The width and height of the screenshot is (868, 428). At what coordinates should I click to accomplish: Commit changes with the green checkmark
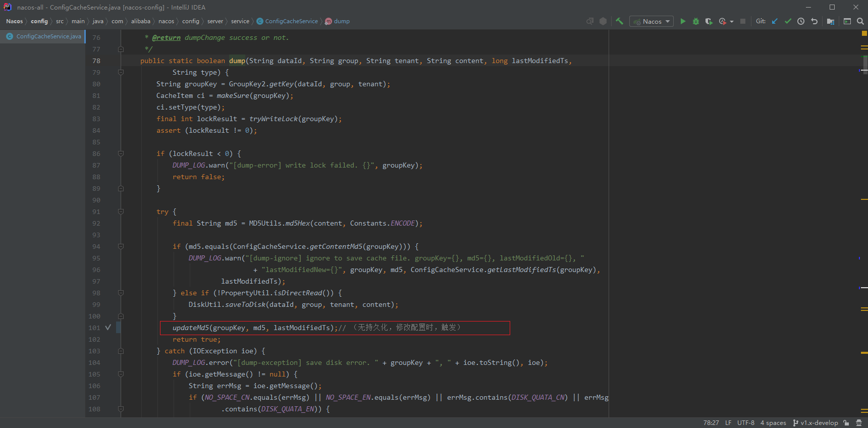click(x=788, y=21)
